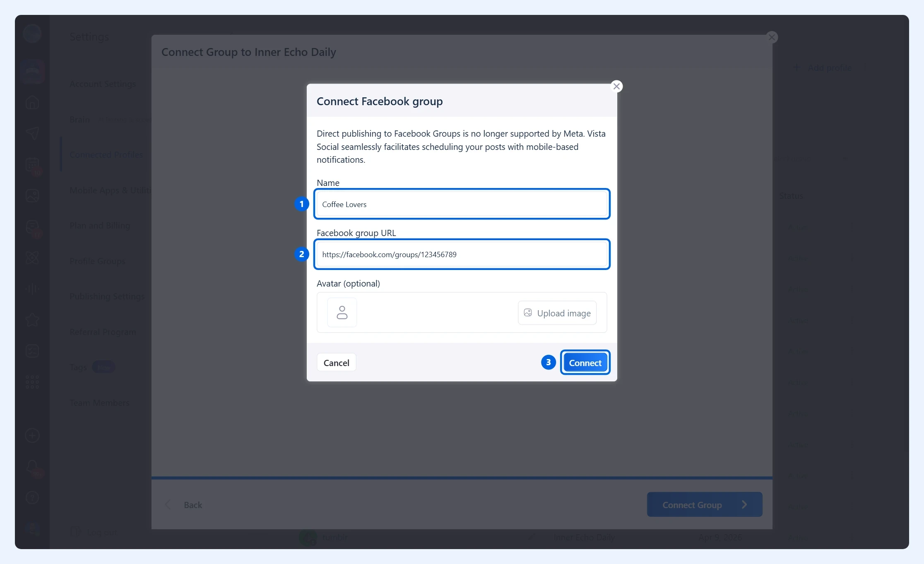Open the kebab menu on first Active row
The height and width of the screenshot is (564, 924).
852,227
